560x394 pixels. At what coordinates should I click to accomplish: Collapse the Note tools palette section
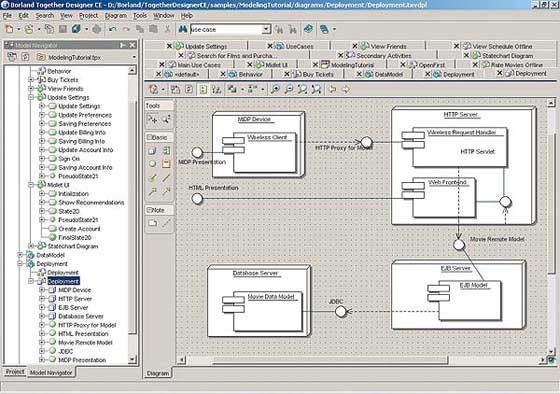pos(149,210)
